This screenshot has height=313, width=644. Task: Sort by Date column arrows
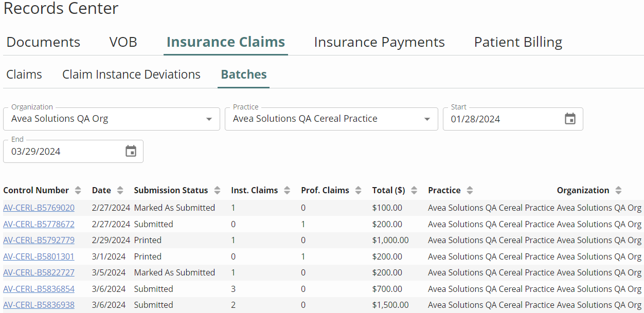click(x=120, y=190)
